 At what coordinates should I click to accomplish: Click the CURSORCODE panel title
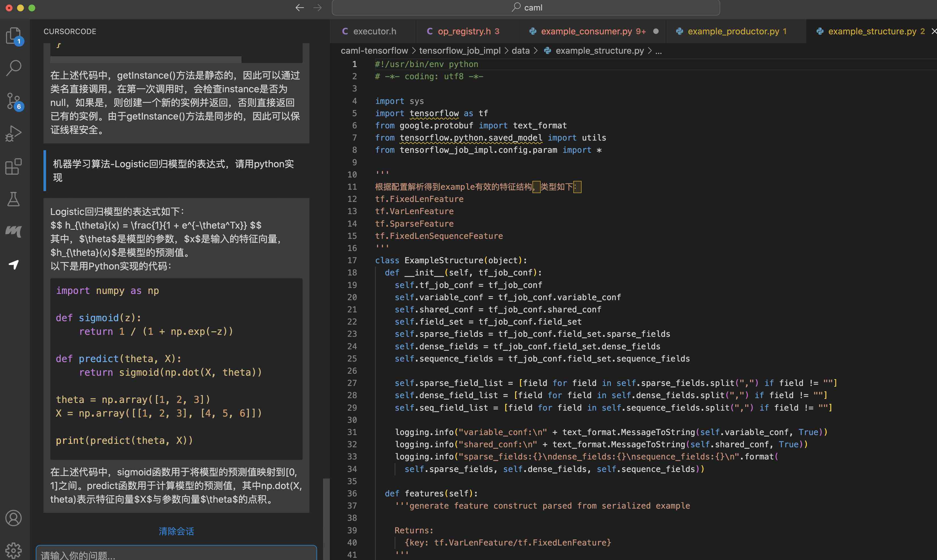pyautogui.click(x=70, y=31)
